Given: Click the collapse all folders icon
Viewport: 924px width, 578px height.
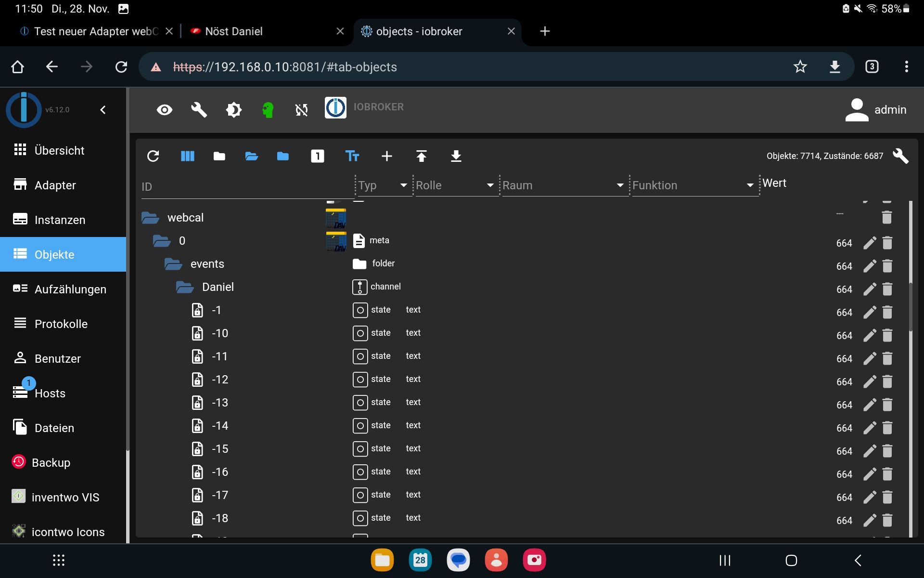Looking at the screenshot, I should 219,155.
